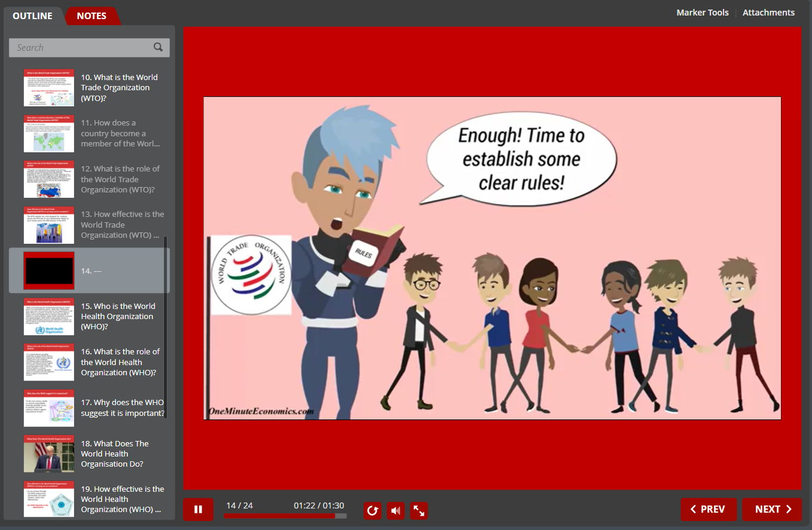812x530 pixels.
Task: Seek within the slide progress bar
Action: coord(285,516)
